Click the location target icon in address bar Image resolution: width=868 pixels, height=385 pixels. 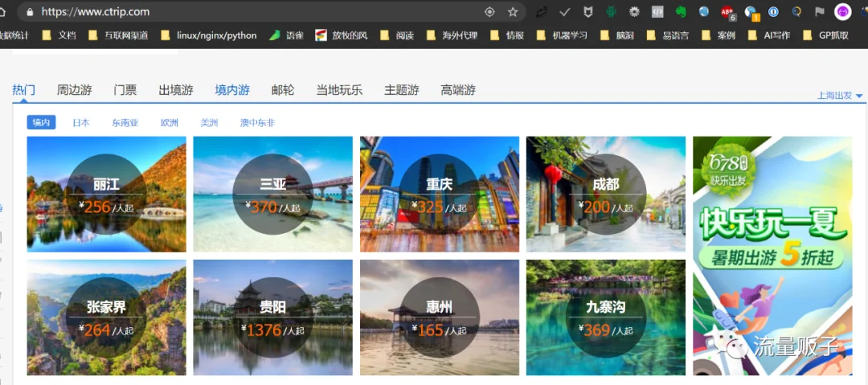coord(489,11)
